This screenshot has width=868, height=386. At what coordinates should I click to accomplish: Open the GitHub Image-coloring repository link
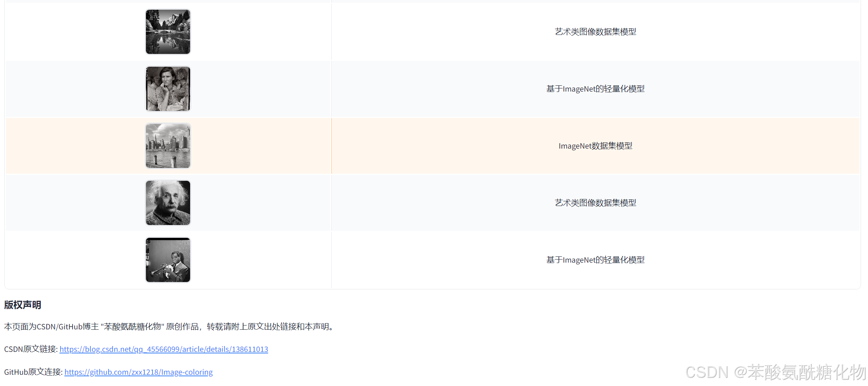[139, 372]
